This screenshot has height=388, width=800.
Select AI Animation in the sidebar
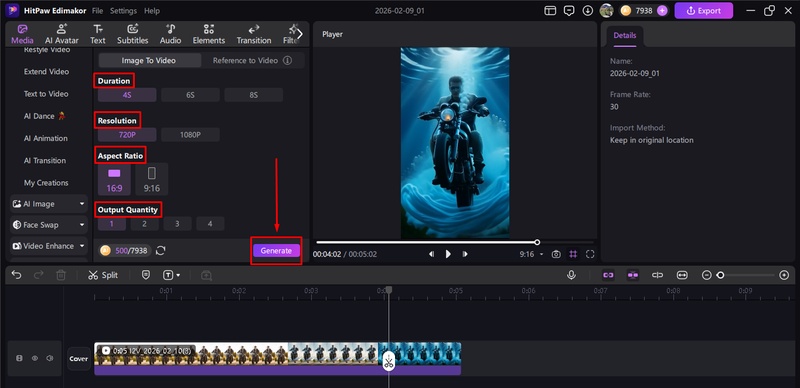coord(45,138)
